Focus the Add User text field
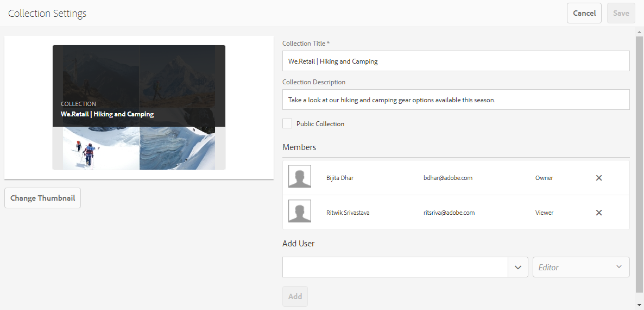Screen dimensions: 644x310 click(x=395, y=267)
